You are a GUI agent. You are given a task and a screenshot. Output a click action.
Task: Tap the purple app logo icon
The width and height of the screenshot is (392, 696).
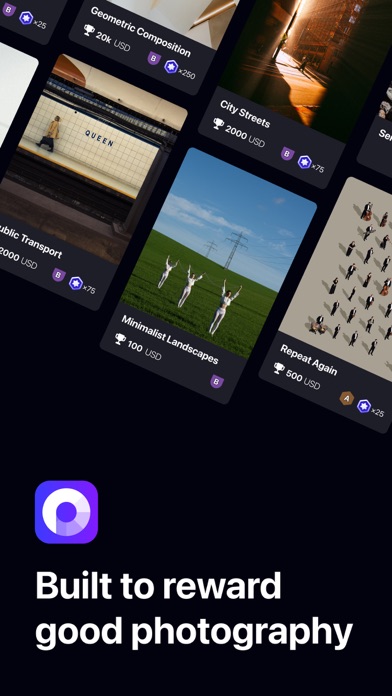click(x=66, y=512)
